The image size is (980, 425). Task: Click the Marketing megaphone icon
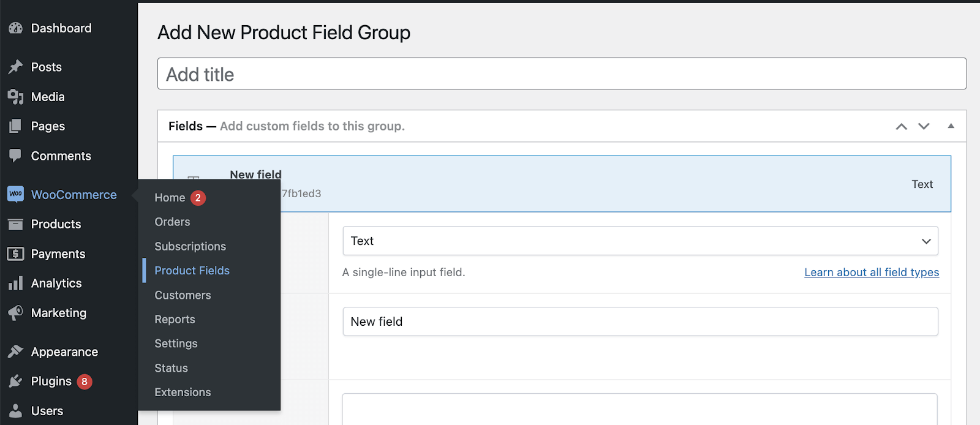(x=15, y=313)
